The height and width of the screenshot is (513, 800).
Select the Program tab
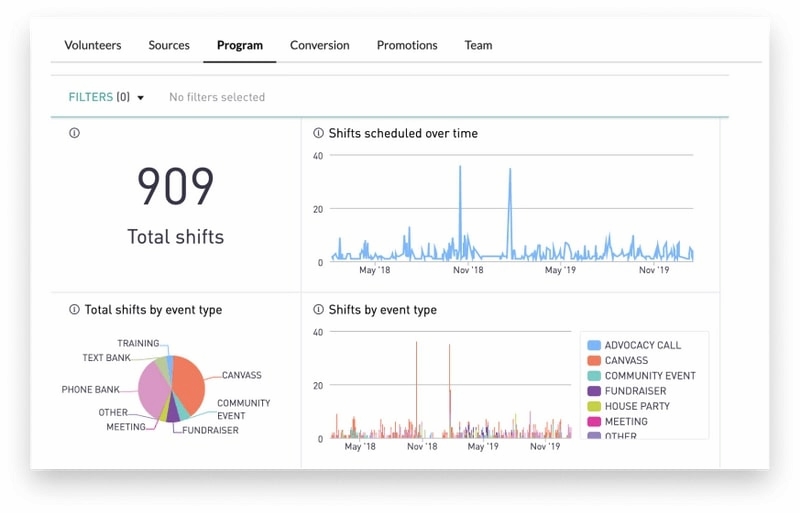[x=240, y=45]
